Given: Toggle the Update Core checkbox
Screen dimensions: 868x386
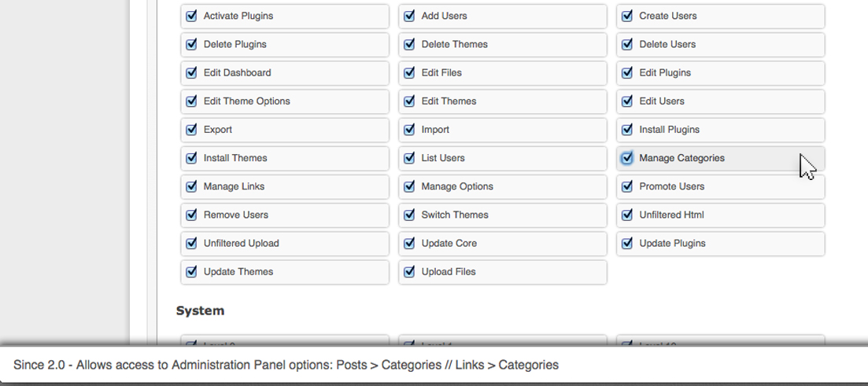Looking at the screenshot, I should tap(410, 244).
